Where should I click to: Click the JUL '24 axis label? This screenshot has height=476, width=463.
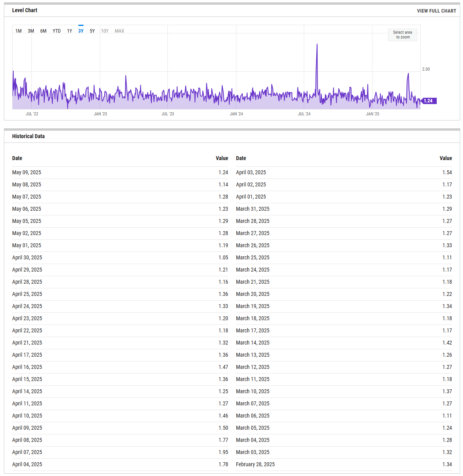coord(304,114)
